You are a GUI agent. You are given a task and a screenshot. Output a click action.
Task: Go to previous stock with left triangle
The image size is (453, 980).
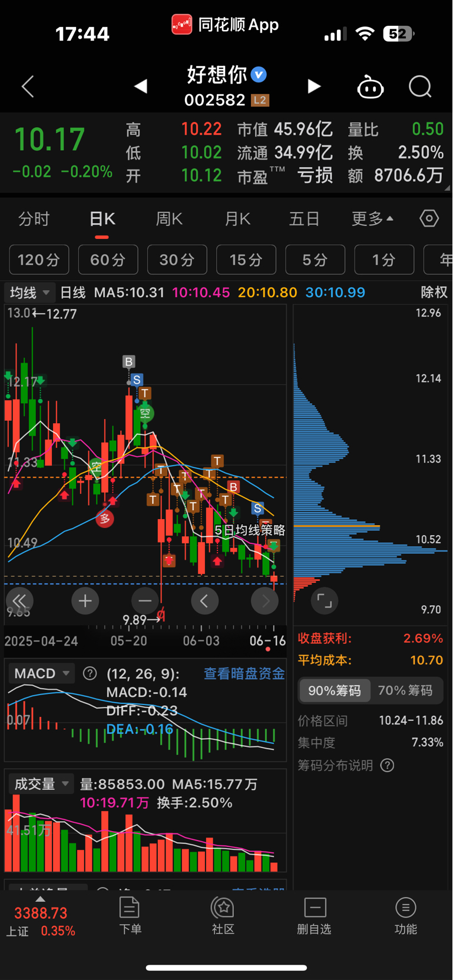click(x=140, y=87)
